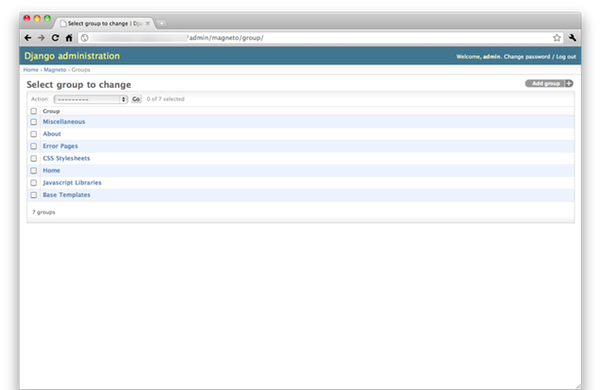
Task: Check the Error Pages group checkbox
Action: point(34,146)
